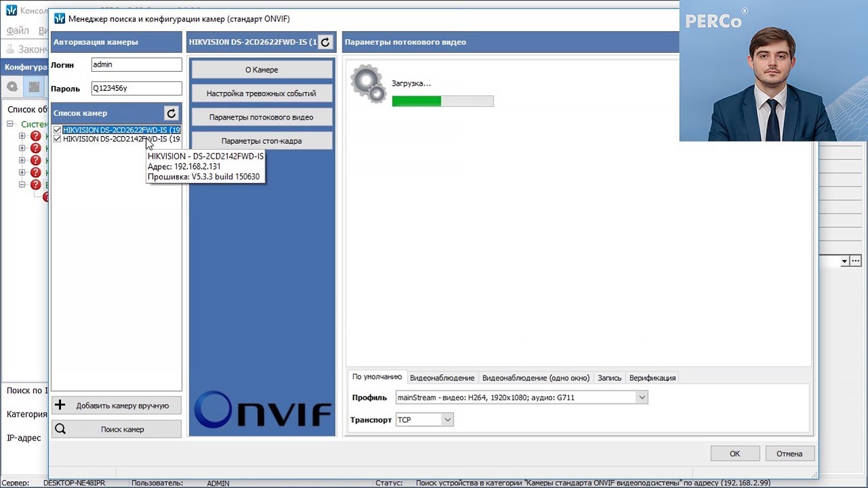Image resolution: width=868 pixels, height=488 pixels.
Task: Click the DESKTOP-NE48IPR server name in status bar
Action: (74, 483)
